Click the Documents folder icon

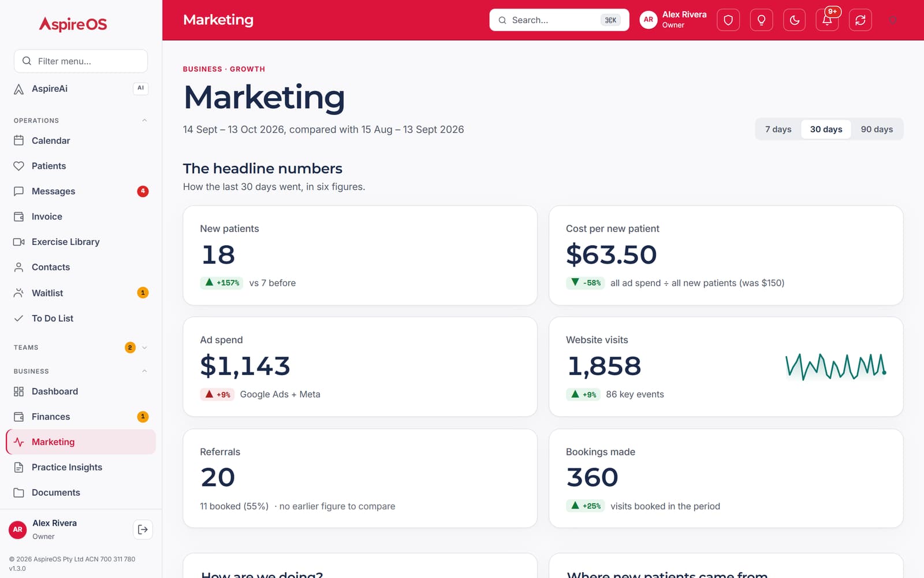click(x=19, y=492)
